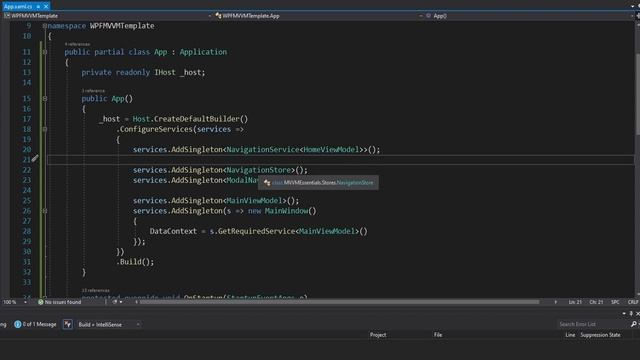Click 'GetRequiredService' on line 28

pyautogui.click(x=256, y=231)
